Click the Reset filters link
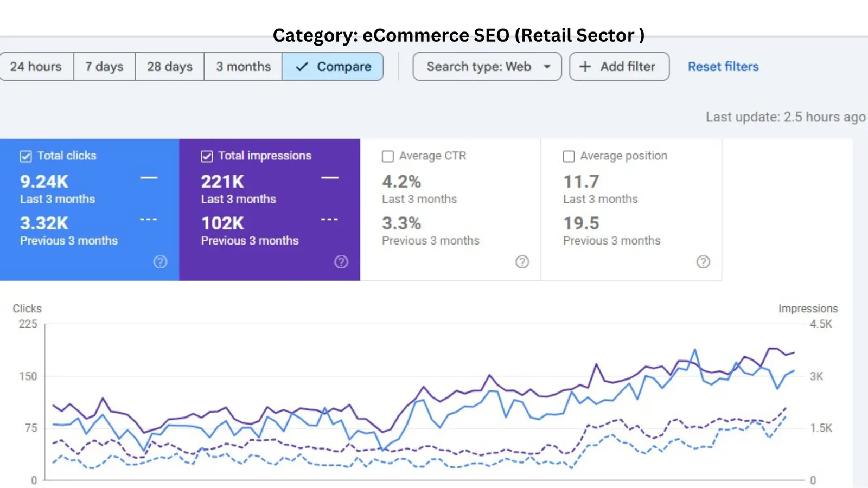 point(723,67)
